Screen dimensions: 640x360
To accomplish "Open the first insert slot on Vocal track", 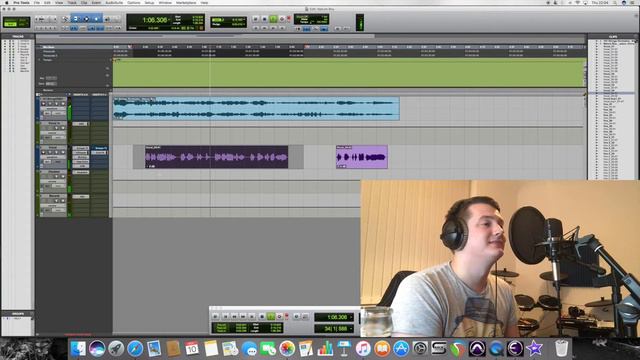I will 80,148.
